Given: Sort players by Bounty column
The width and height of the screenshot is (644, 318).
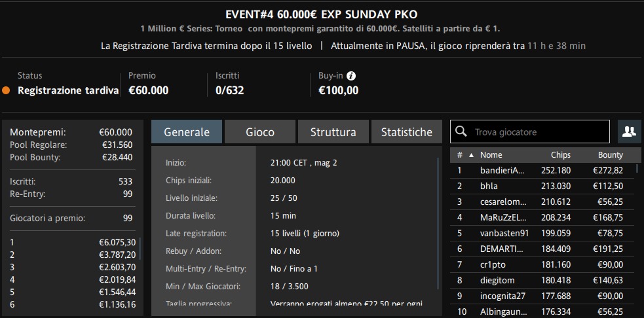Looking at the screenshot, I should (x=611, y=155).
